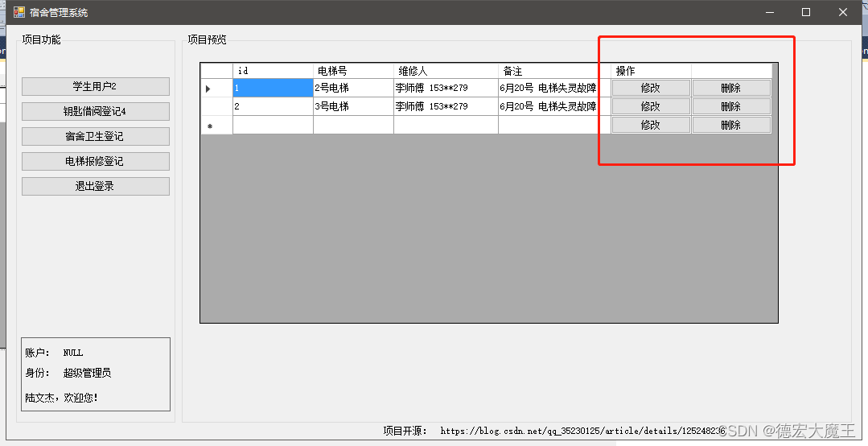Click the 维修人 column header
868x446 pixels.
pyautogui.click(x=446, y=71)
